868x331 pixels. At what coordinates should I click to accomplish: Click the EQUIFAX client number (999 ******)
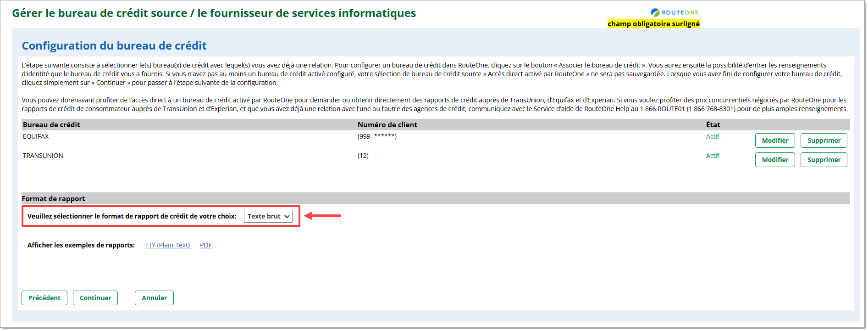point(377,136)
